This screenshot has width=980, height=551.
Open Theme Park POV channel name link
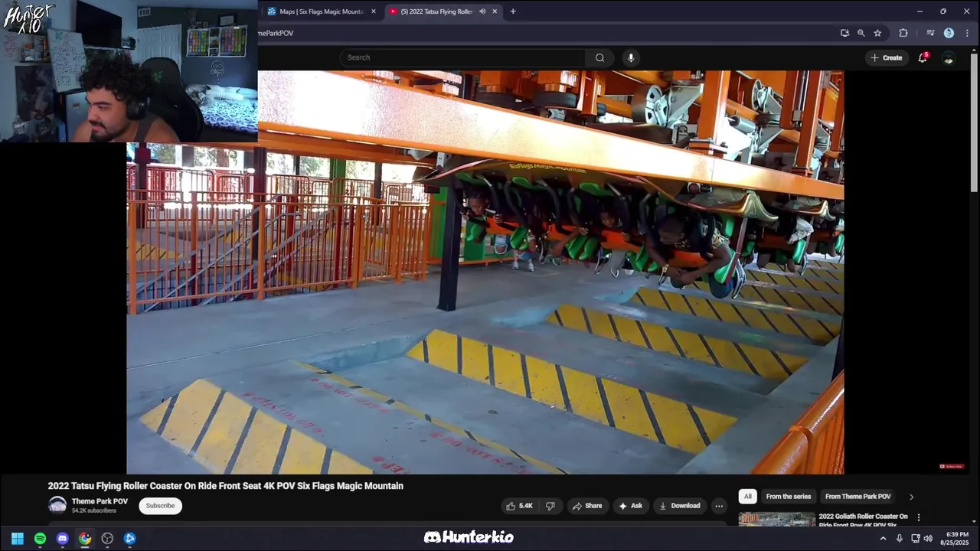pos(100,501)
